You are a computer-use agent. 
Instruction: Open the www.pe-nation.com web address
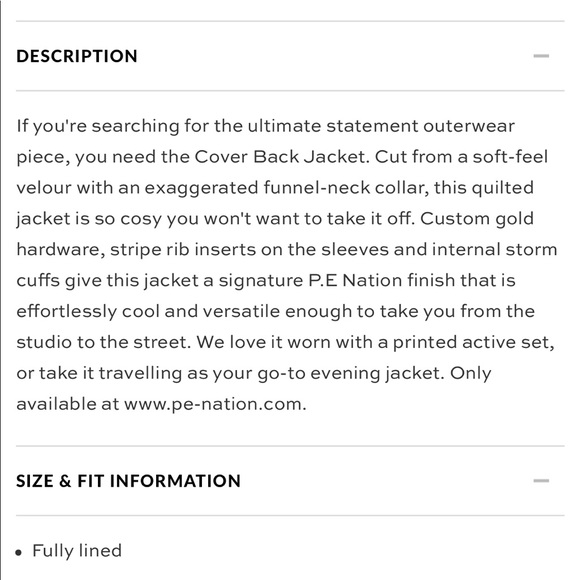tap(215, 404)
